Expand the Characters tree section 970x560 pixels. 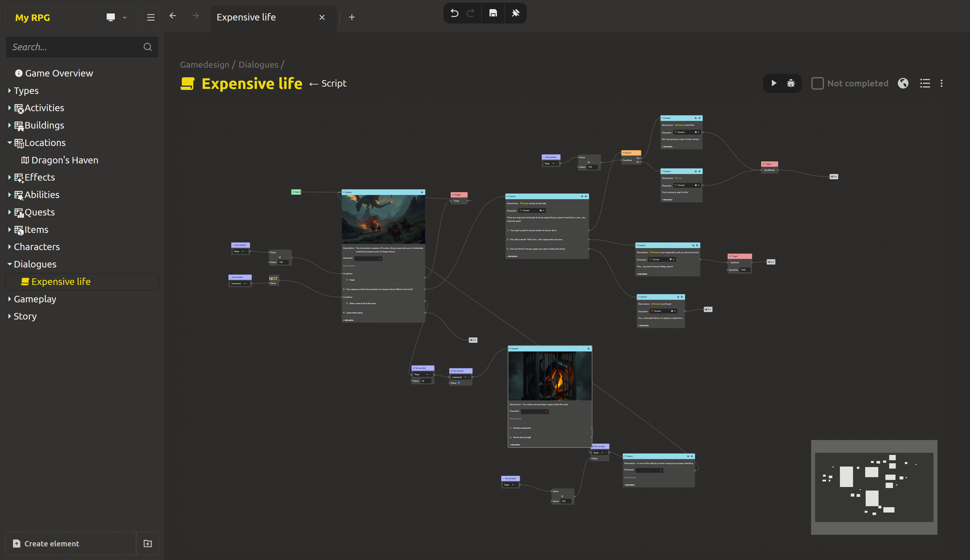tap(10, 247)
